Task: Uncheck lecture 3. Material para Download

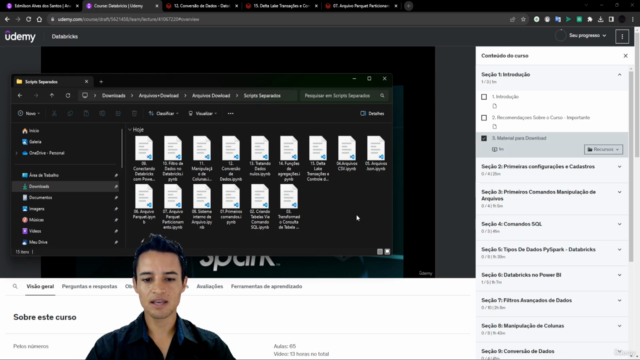Action: click(x=484, y=138)
